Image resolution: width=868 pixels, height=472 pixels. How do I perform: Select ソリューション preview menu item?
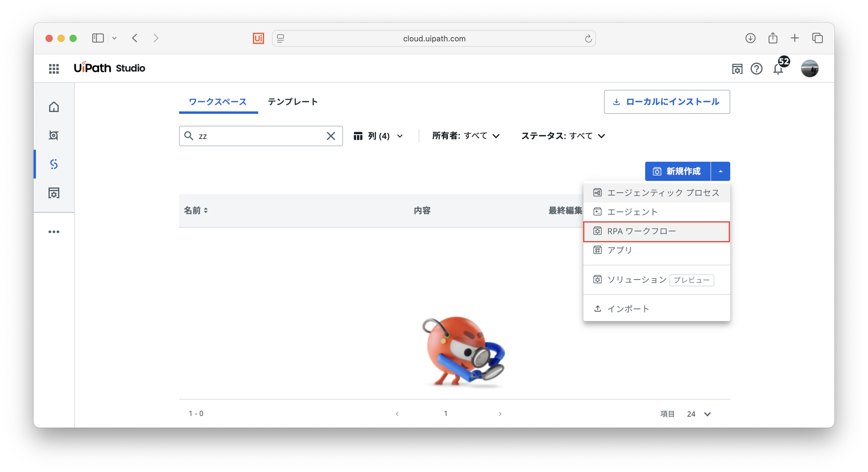(x=657, y=280)
